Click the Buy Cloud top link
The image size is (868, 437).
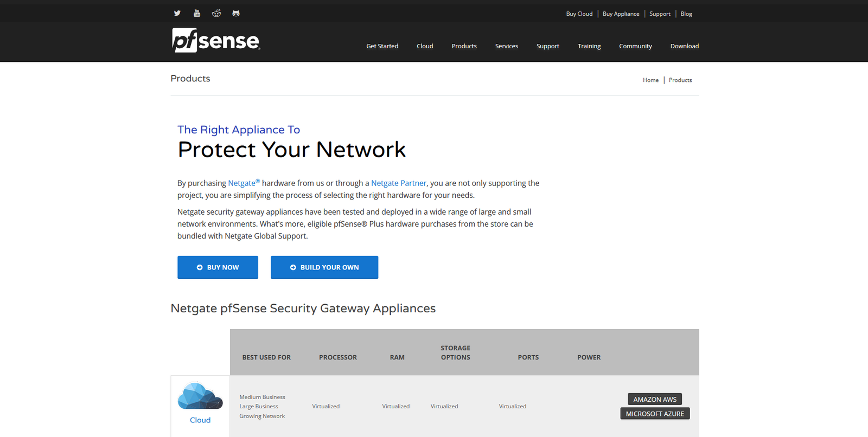point(579,14)
